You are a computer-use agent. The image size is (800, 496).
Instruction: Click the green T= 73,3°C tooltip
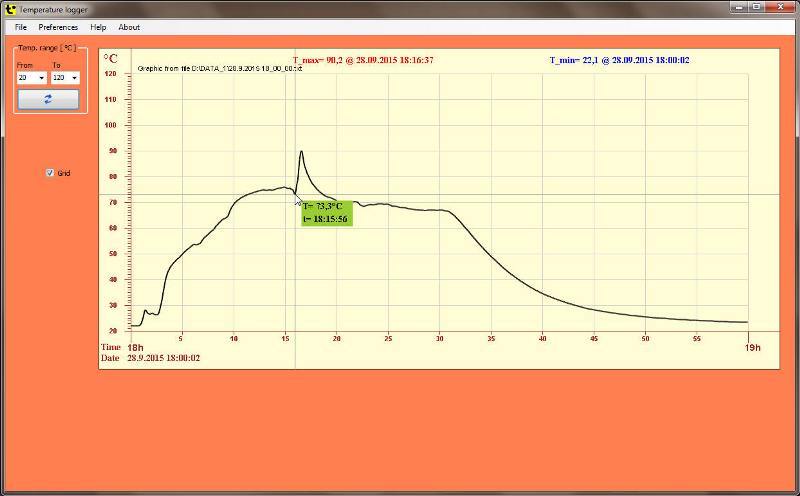327,213
